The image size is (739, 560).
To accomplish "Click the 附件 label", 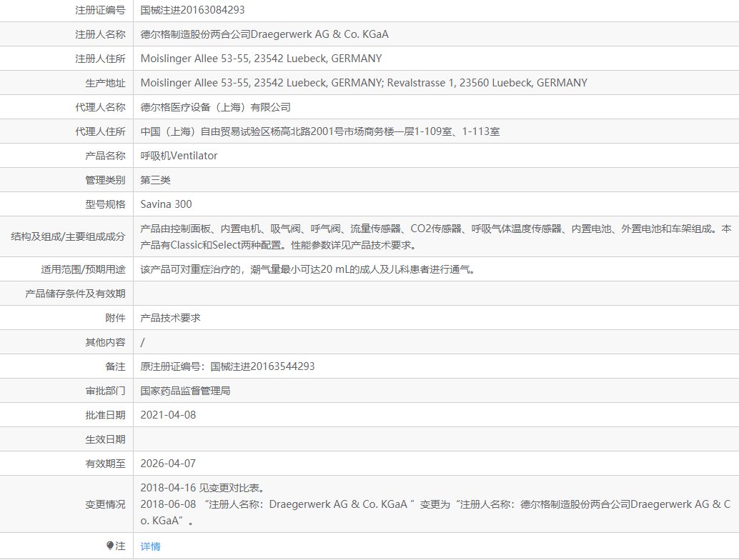I will pyautogui.click(x=116, y=318).
